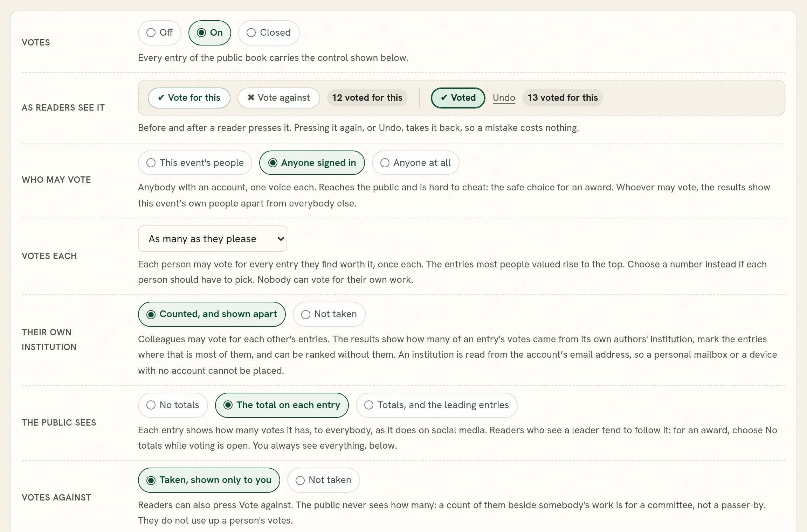Set Votes to Closed

pos(269,33)
